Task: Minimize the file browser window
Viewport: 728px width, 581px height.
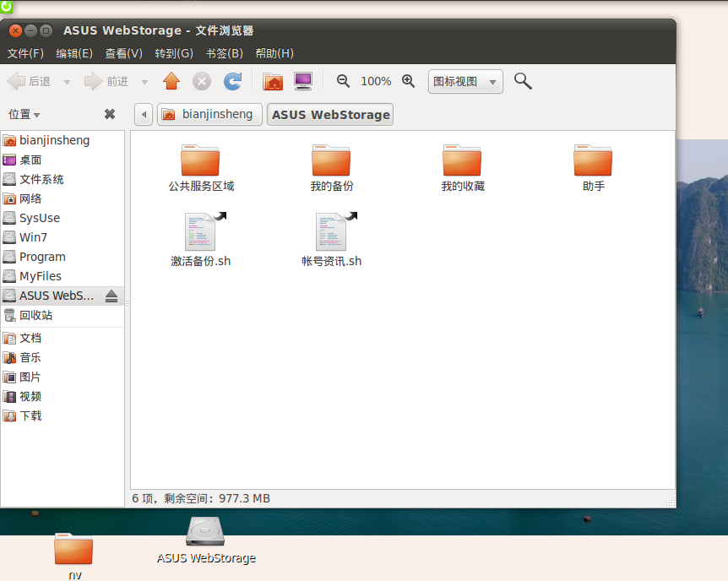Action: (x=30, y=30)
